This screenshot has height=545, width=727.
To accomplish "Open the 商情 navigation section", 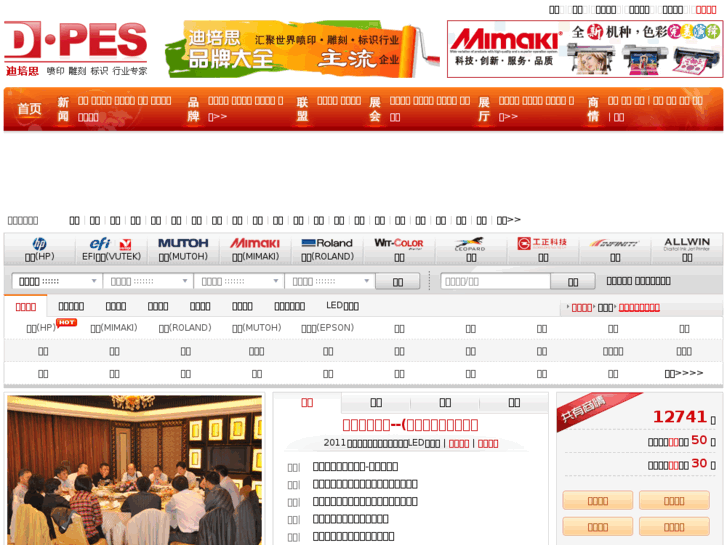I will point(593,109).
